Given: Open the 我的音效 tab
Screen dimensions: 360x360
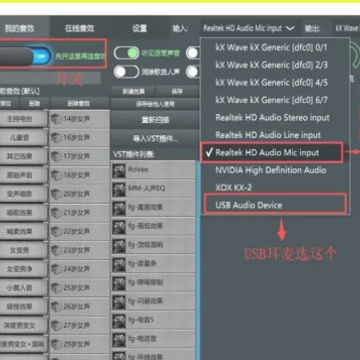Looking at the screenshot, I should pos(20,28).
